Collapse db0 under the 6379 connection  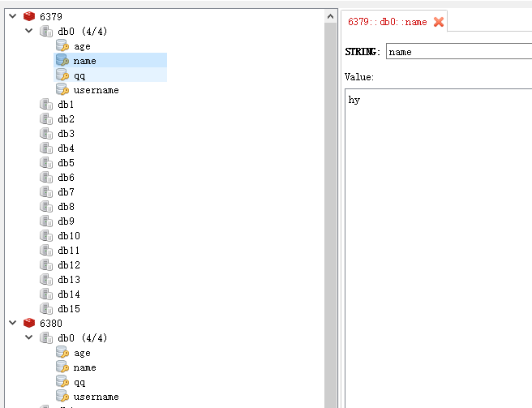(x=29, y=31)
